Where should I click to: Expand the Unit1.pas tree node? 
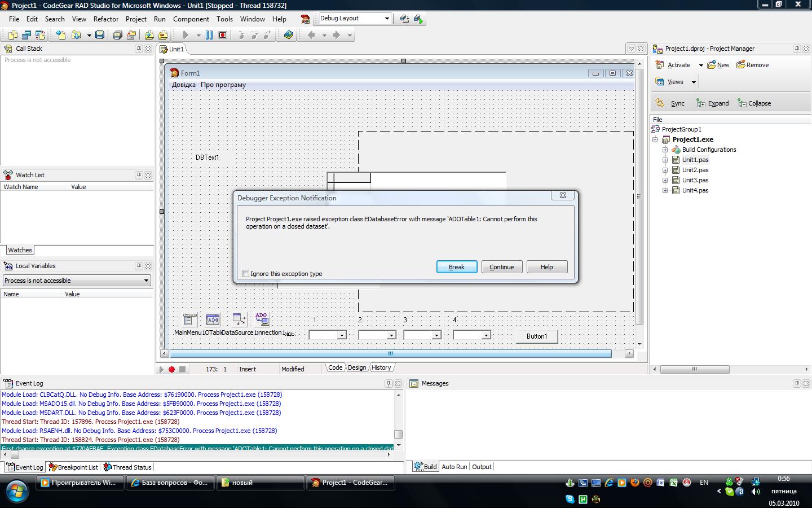pos(665,160)
